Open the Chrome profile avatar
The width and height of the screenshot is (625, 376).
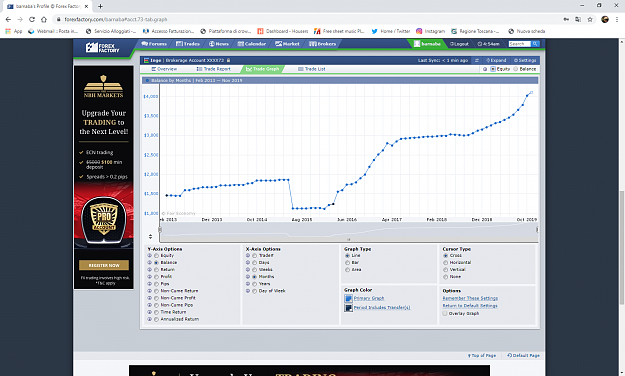[x=605, y=19]
